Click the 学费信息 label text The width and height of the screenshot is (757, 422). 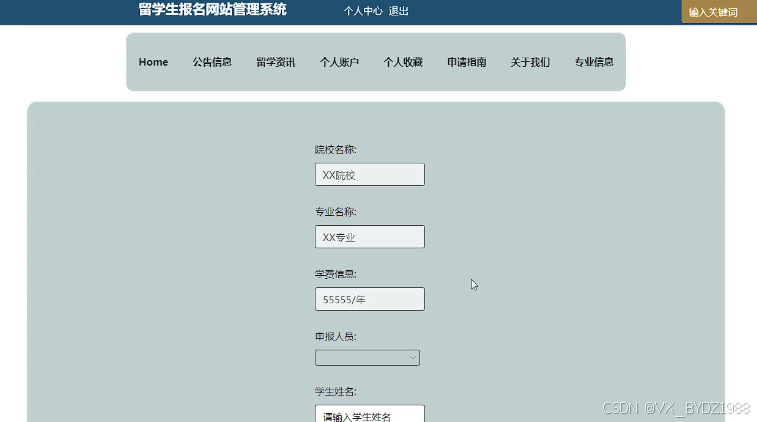point(336,274)
